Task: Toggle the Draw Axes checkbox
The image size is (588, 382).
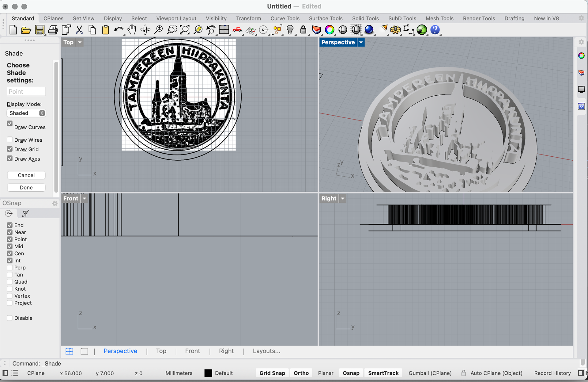Action: click(x=10, y=159)
